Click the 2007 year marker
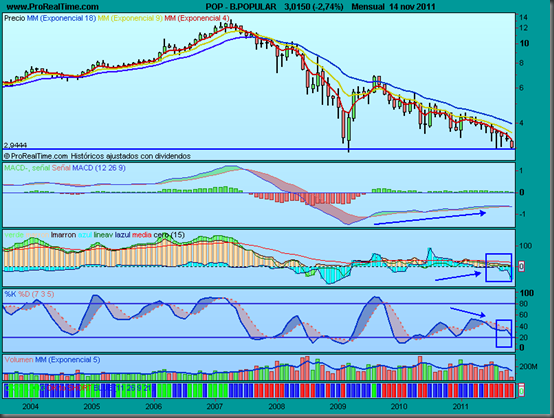This screenshot has height=418, width=554. [215, 406]
